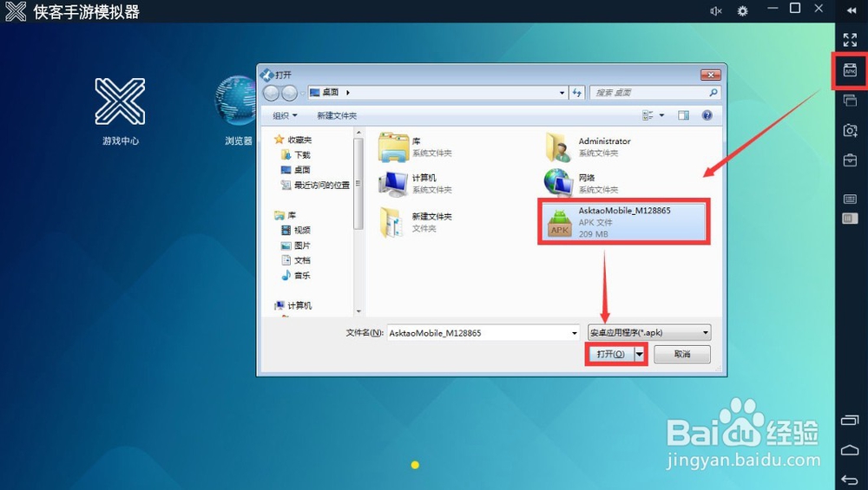Screen dimensions: 868x490
Task: Click the Cancel (取消) button
Action: point(682,354)
